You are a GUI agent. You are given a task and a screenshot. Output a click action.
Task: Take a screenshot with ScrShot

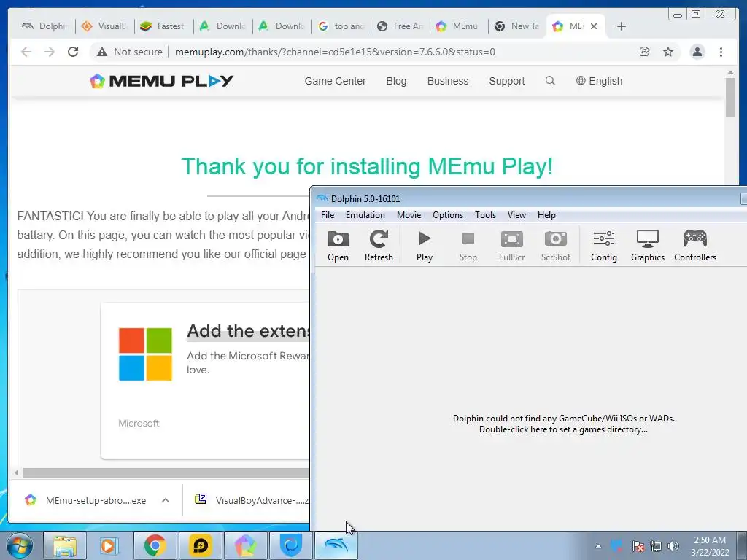click(555, 246)
